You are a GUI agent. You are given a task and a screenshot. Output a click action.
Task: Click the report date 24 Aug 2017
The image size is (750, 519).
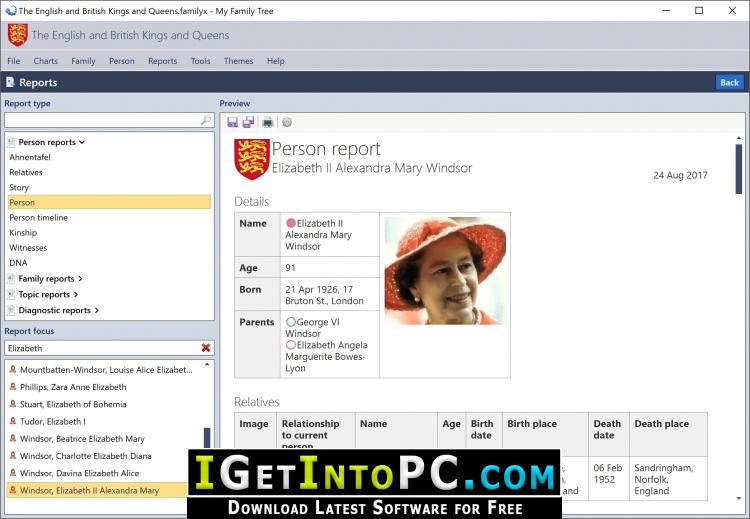pyautogui.click(x=680, y=175)
